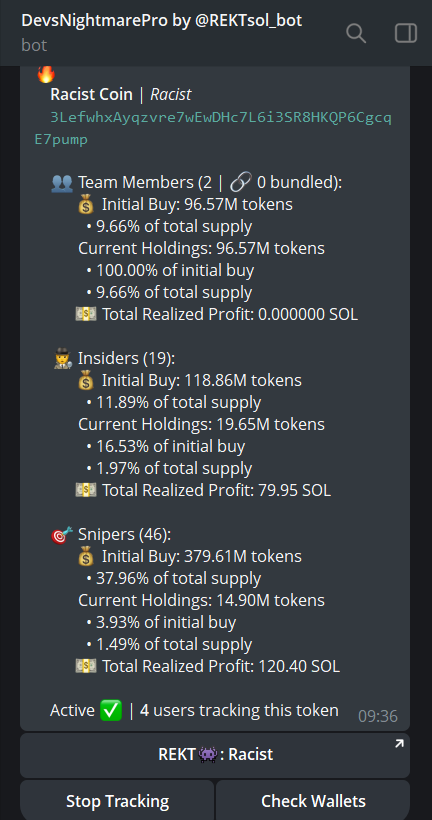Click the Stop Tracking button
Image resolution: width=432 pixels, height=820 pixels.
[x=117, y=801]
